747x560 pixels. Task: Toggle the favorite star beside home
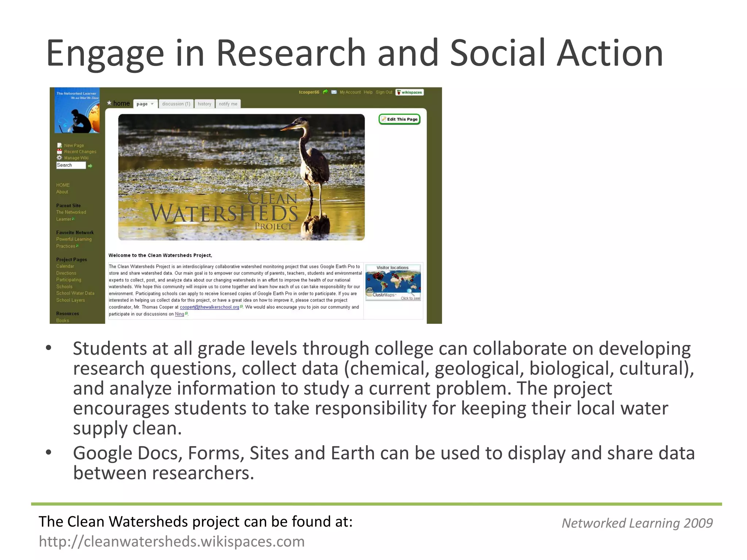(x=109, y=103)
